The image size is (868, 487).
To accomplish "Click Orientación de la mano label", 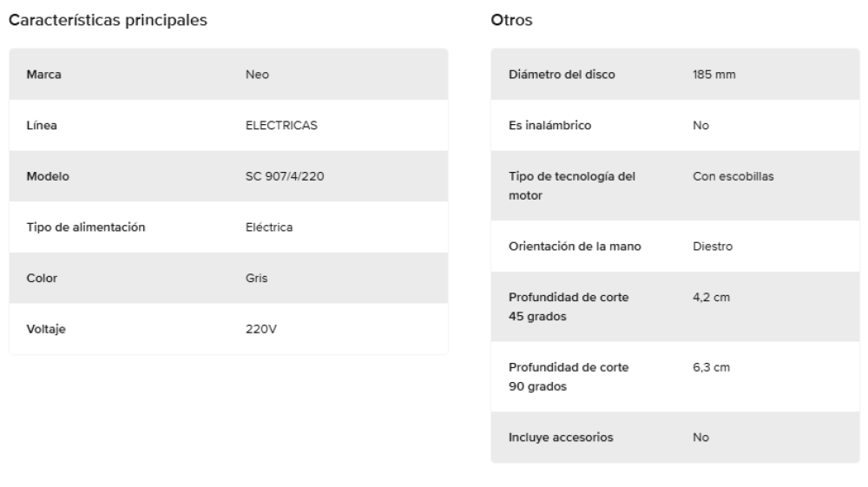I will [x=574, y=246].
